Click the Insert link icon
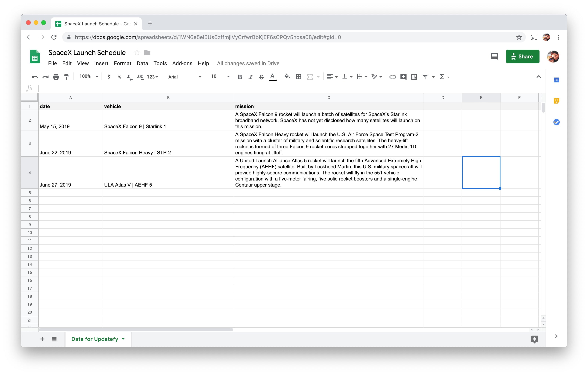The width and height of the screenshot is (588, 375). [x=393, y=77]
